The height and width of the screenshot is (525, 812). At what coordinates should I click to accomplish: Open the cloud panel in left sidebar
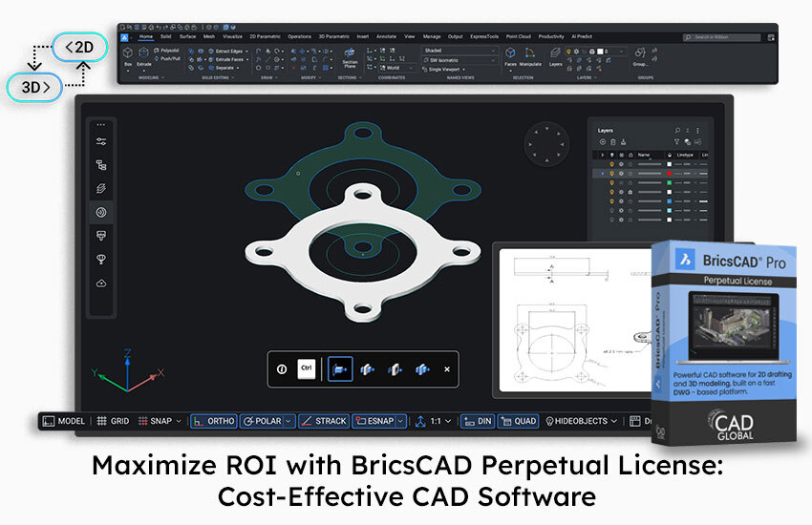click(101, 283)
